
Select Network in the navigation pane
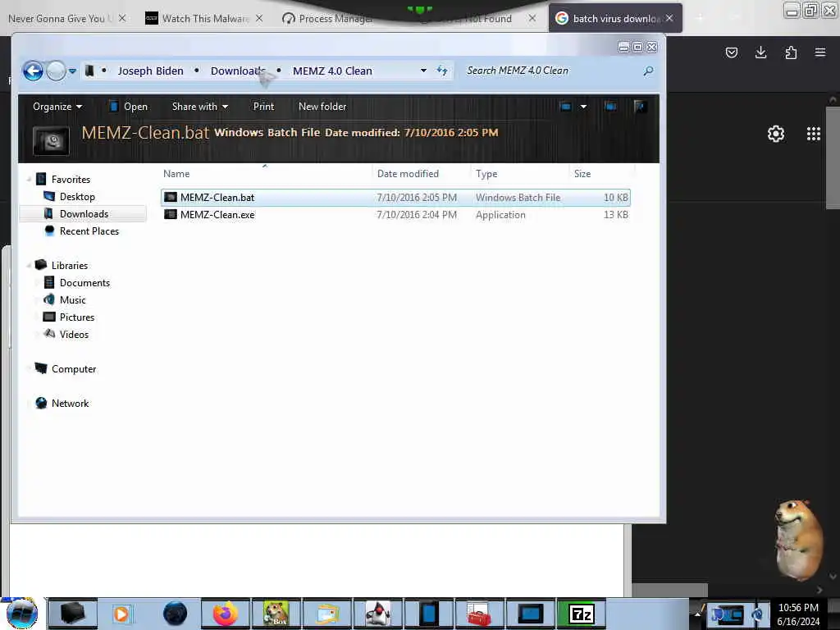click(71, 404)
